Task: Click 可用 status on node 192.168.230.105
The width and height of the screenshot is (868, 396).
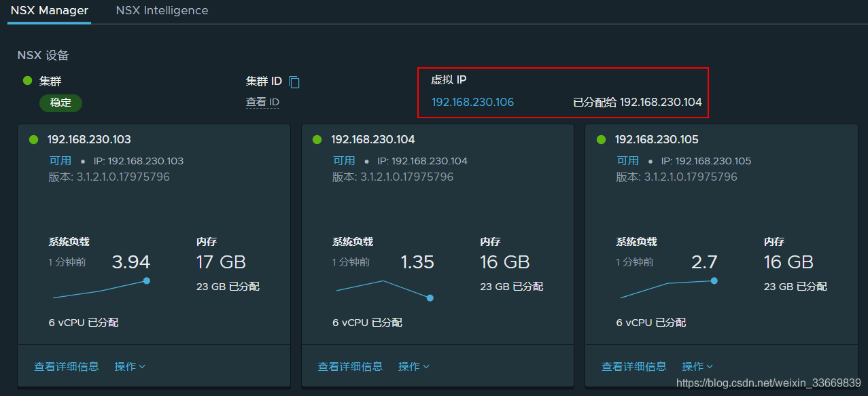Action: click(627, 161)
